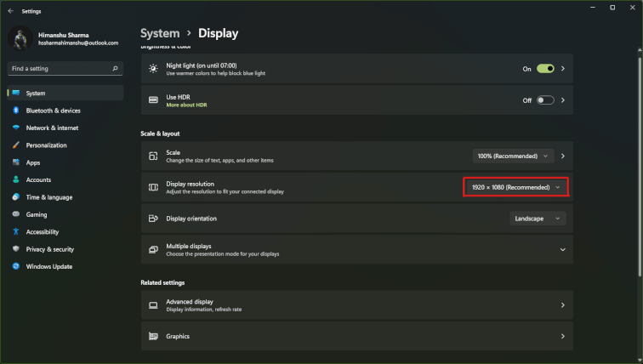Image resolution: width=643 pixels, height=364 pixels.
Task: Click the back arrow icon in title bar
Action: (10, 11)
